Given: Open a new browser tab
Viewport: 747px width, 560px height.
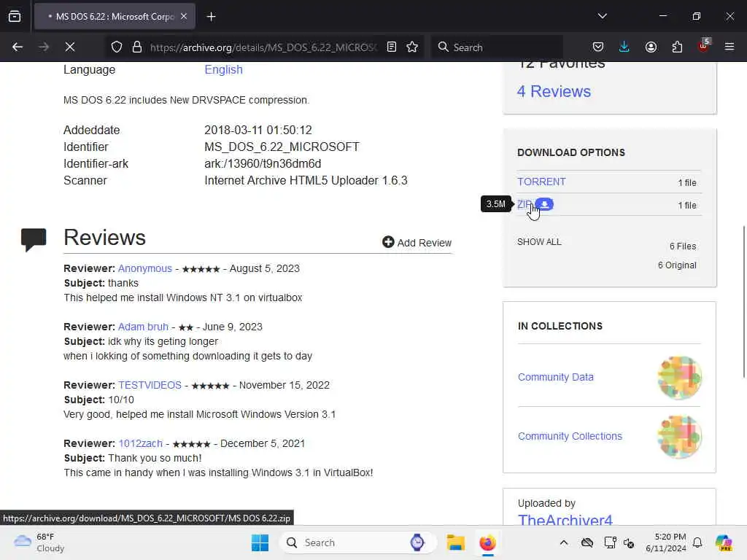Looking at the screenshot, I should click(x=211, y=17).
